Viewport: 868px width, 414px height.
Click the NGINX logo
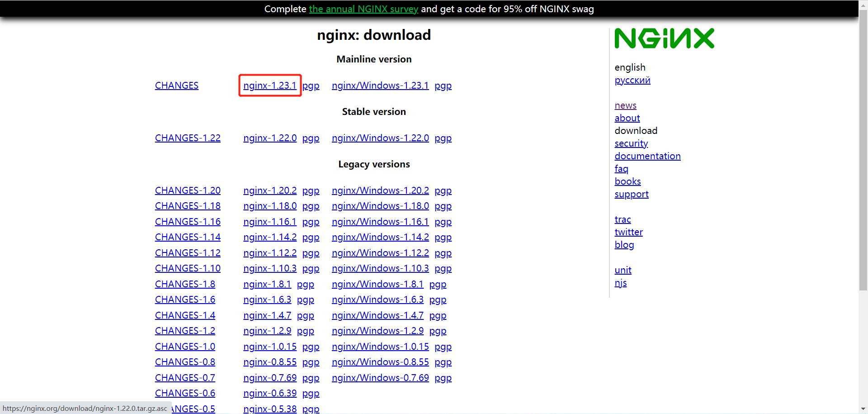coord(664,38)
